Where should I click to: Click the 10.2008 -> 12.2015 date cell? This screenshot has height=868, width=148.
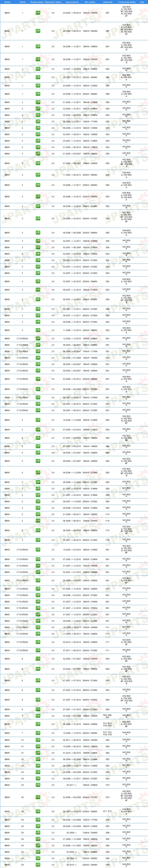pos(72,733)
